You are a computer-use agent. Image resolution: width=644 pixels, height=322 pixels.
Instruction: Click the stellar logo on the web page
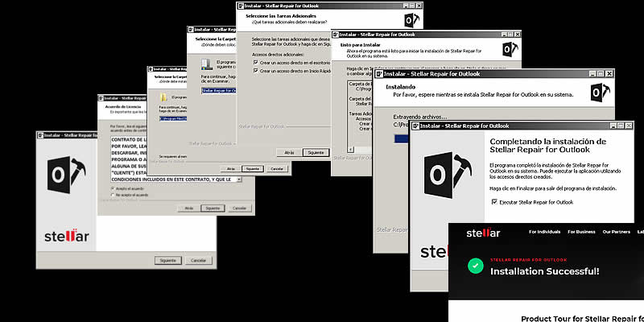click(483, 233)
